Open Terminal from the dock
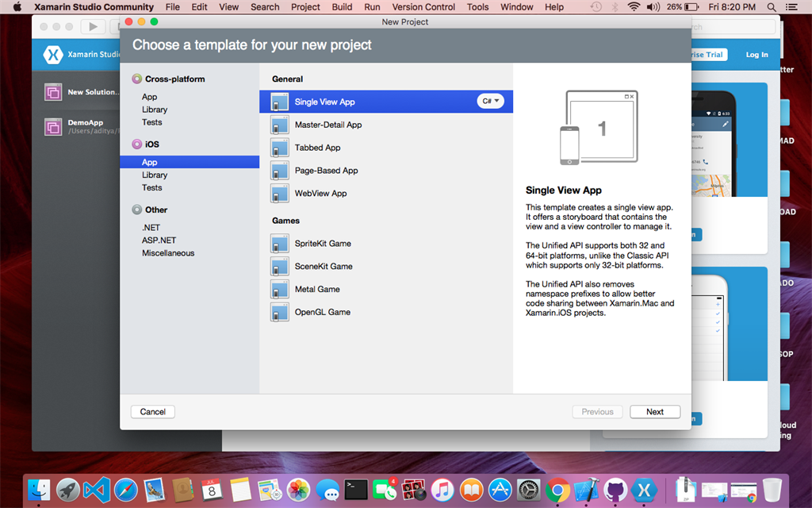This screenshot has width=812, height=508. pyautogui.click(x=356, y=489)
